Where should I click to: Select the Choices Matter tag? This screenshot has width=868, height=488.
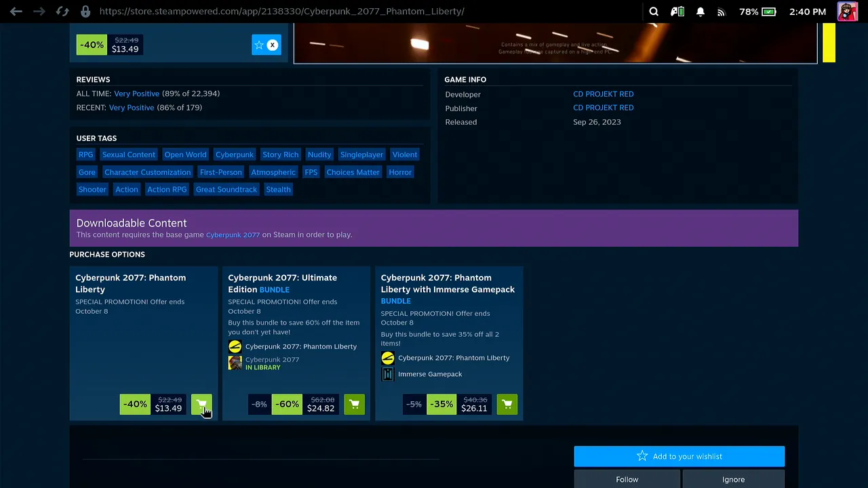(353, 172)
